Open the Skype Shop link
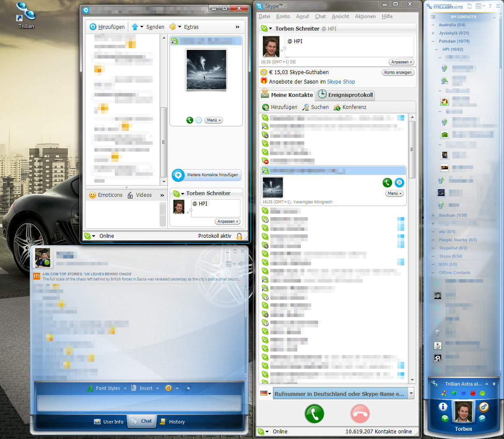Image resolution: width=504 pixels, height=439 pixels. 341,82
